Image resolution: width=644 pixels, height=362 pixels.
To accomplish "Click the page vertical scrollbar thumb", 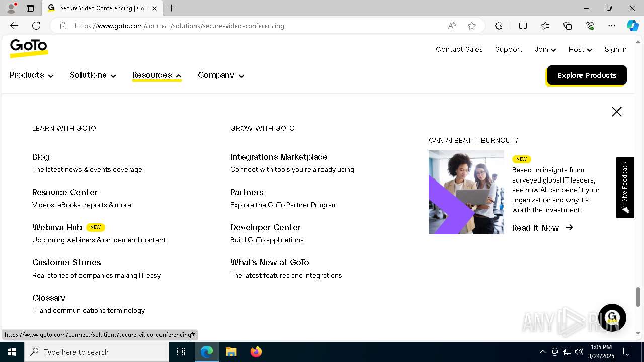I will tap(638, 297).
